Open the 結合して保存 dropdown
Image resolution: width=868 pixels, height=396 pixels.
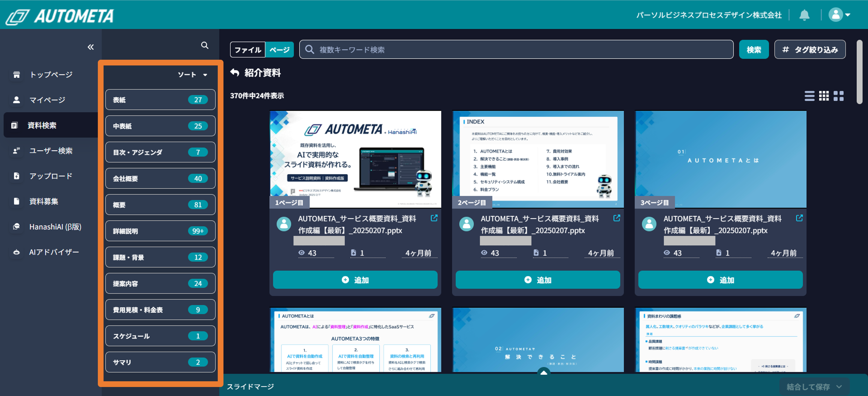(x=814, y=386)
